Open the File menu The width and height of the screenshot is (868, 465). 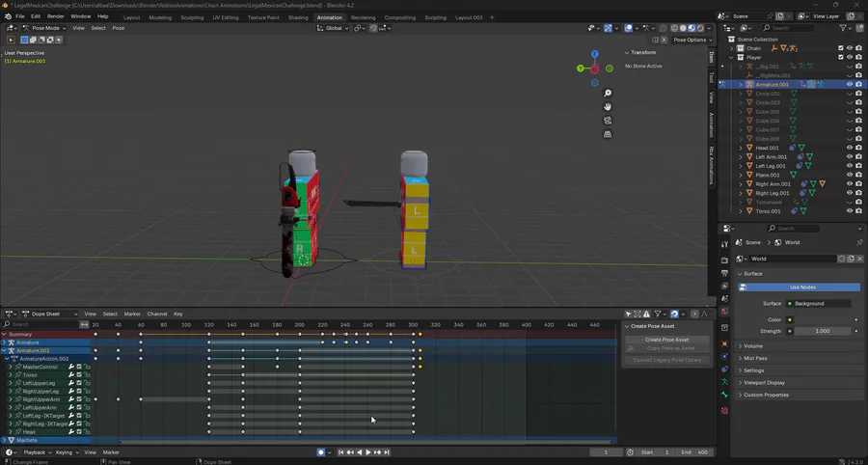20,16
